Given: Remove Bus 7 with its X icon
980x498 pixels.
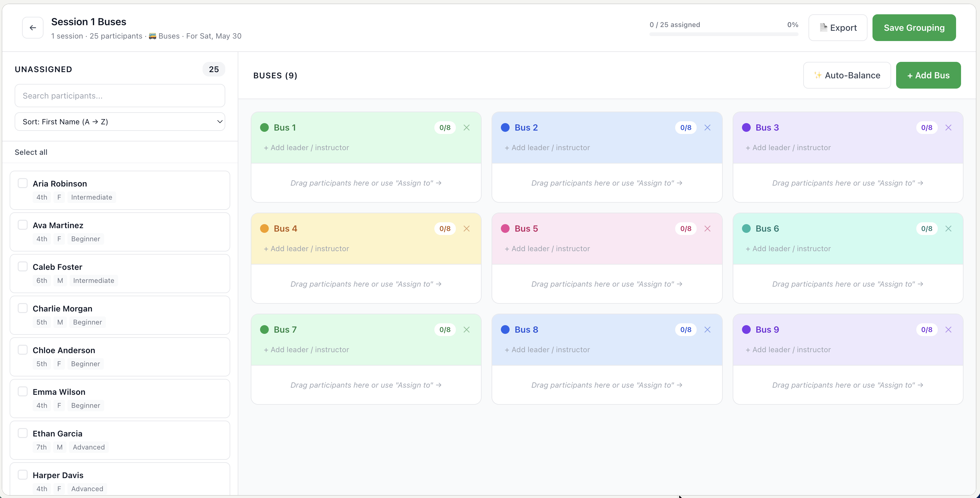Looking at the screenshot, I should [x=466, y=329].
